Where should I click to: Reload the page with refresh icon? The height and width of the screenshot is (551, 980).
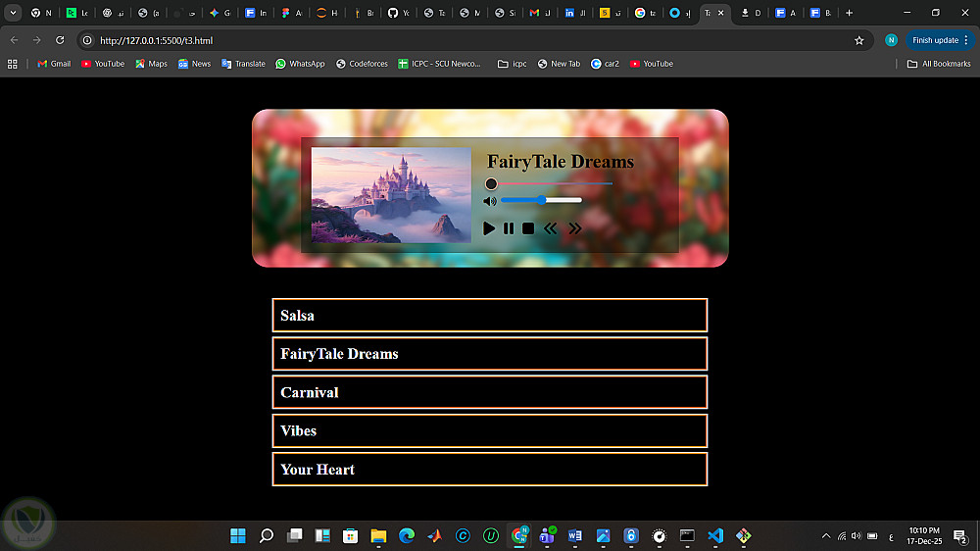pyautogui.click(x=60, y=40)
